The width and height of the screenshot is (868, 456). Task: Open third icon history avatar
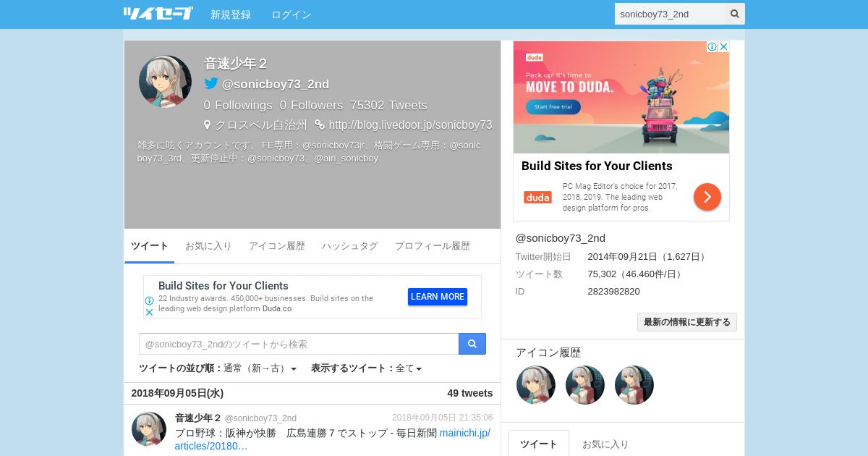point(634,385)
